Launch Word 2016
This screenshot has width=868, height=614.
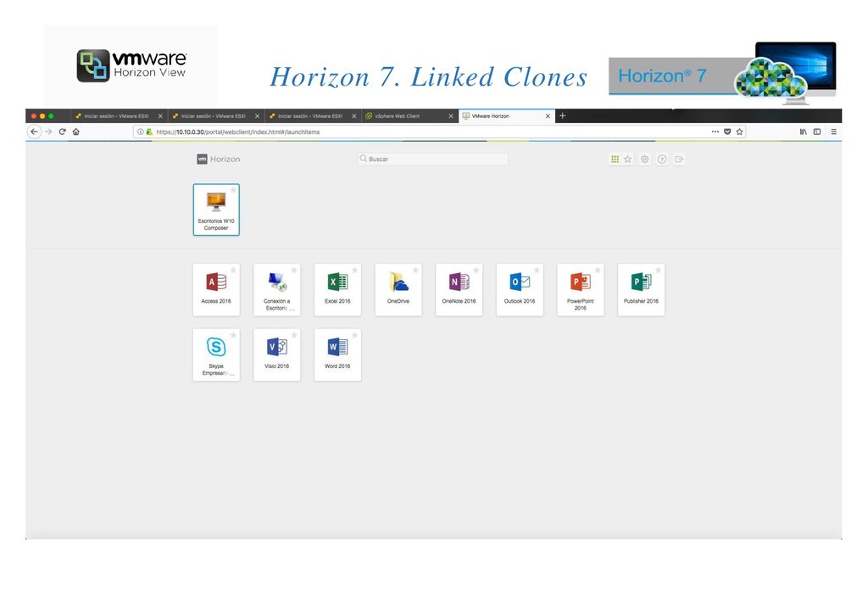(x=337, y=354)
